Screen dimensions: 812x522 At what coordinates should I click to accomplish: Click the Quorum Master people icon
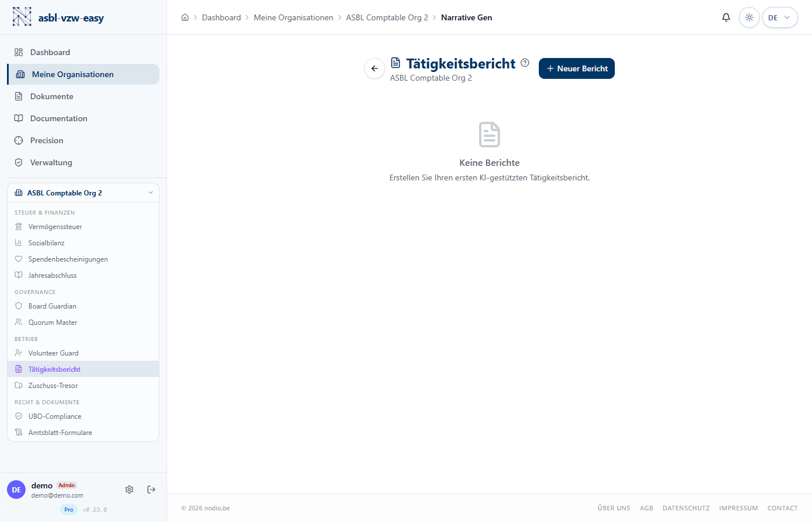coord(19,322)
